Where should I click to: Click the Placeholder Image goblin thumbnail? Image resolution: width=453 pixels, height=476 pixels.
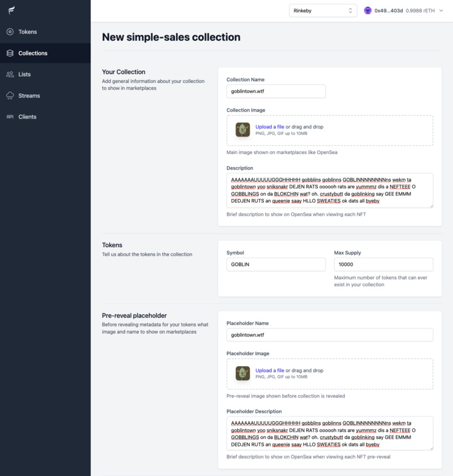click(x=243, y=373)
